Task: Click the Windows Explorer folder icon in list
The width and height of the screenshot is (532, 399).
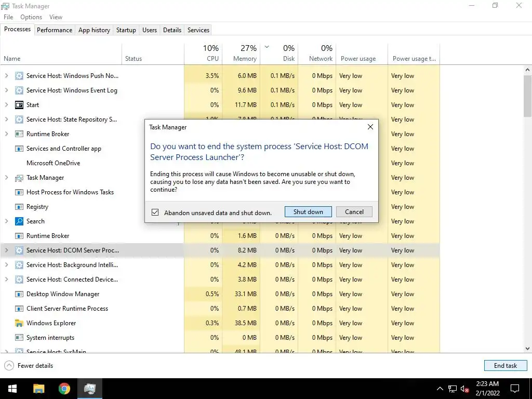Action: [x=19, y=323]
